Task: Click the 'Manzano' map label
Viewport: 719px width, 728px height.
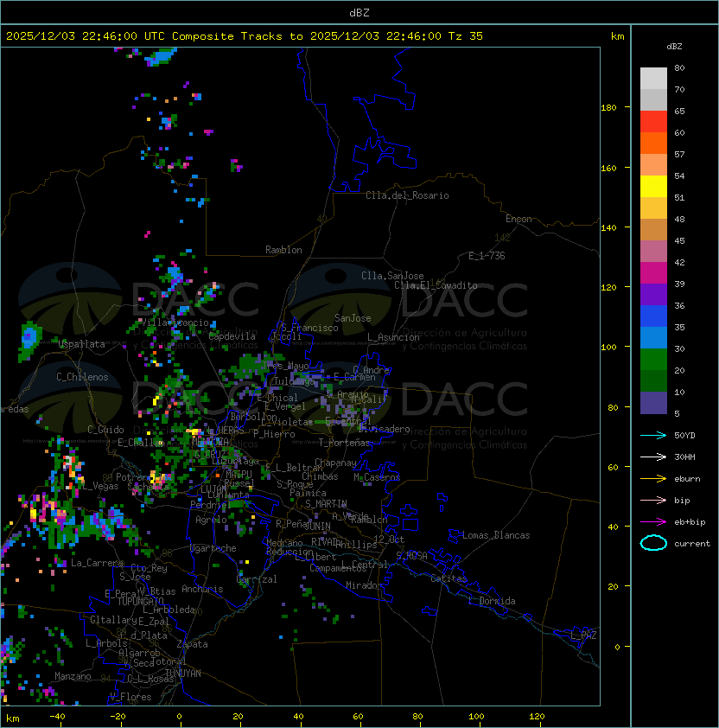Action: [73, 676]
